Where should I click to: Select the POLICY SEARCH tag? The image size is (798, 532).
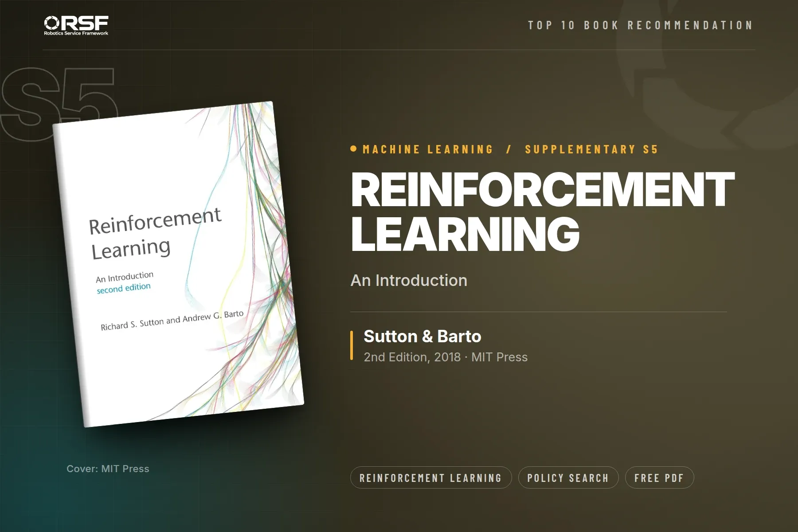point(568,477)
